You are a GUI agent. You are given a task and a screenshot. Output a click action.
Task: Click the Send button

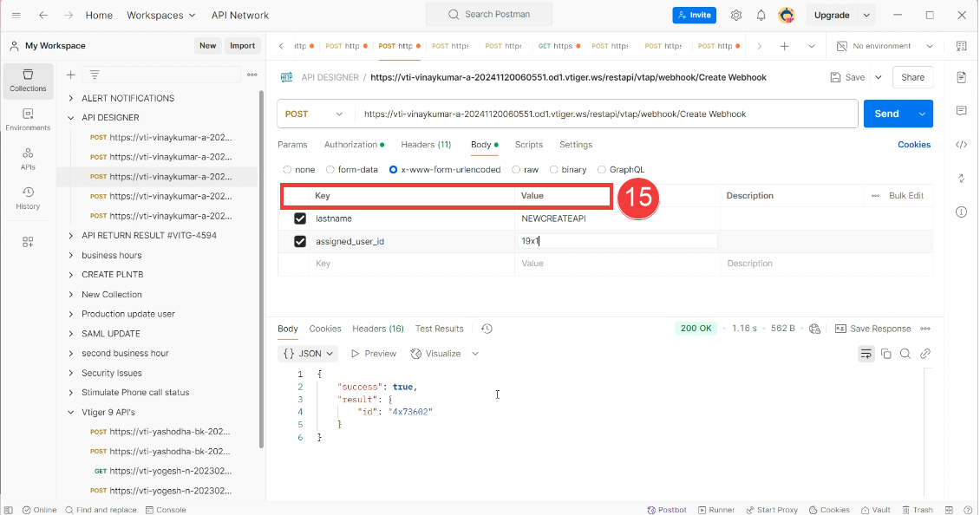point(887,114)
